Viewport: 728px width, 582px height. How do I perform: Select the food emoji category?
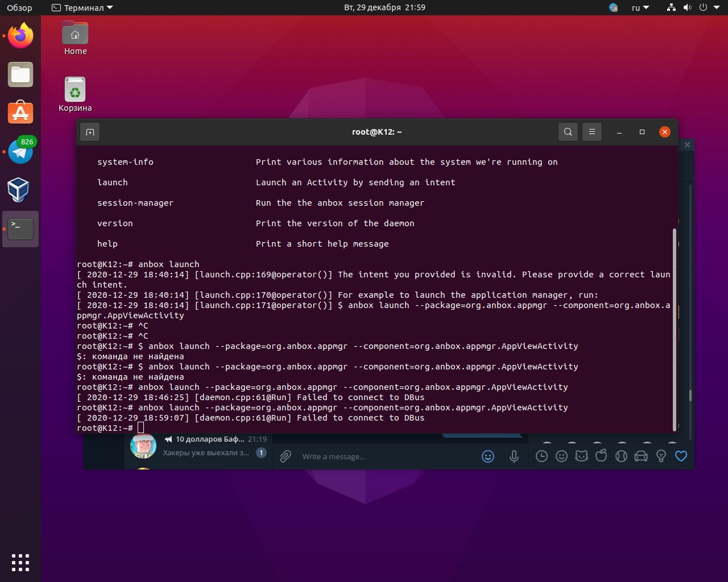click(601, 456)
